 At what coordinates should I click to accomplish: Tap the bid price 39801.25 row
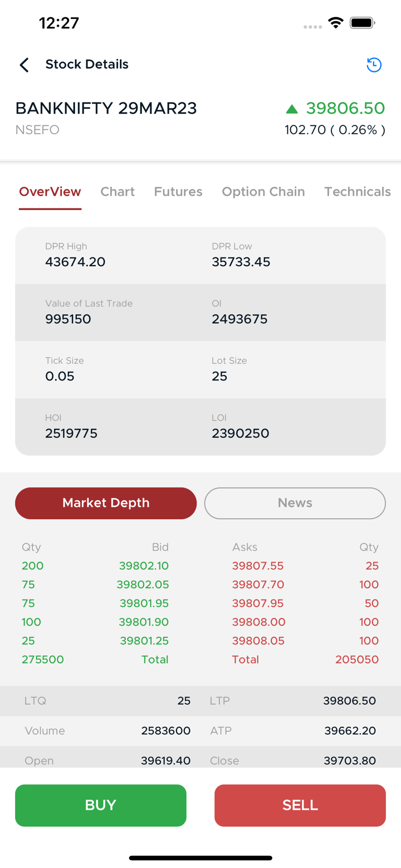pos(144,641)
